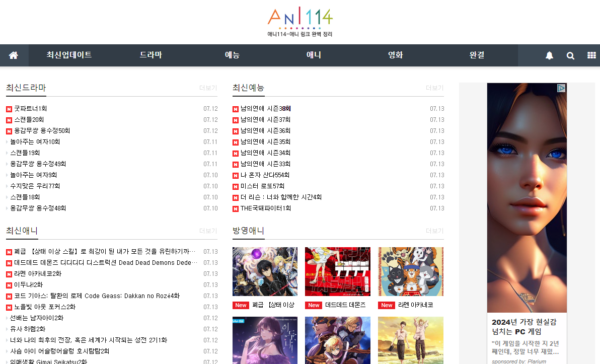Click the red new icon beside 라멘 아카네코2화

click(9, 274)
